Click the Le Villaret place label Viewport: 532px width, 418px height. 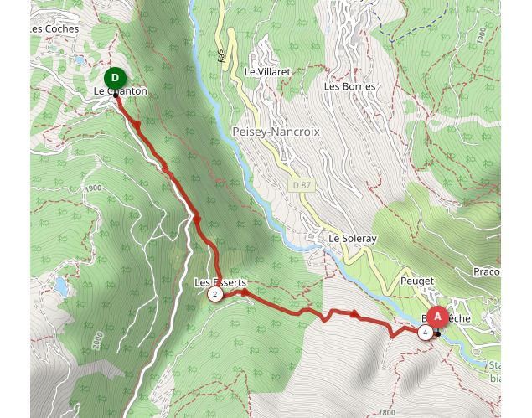268,72
